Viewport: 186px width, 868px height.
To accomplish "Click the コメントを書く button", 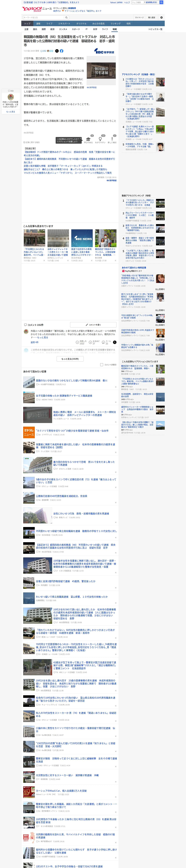I will pos(93,325).
